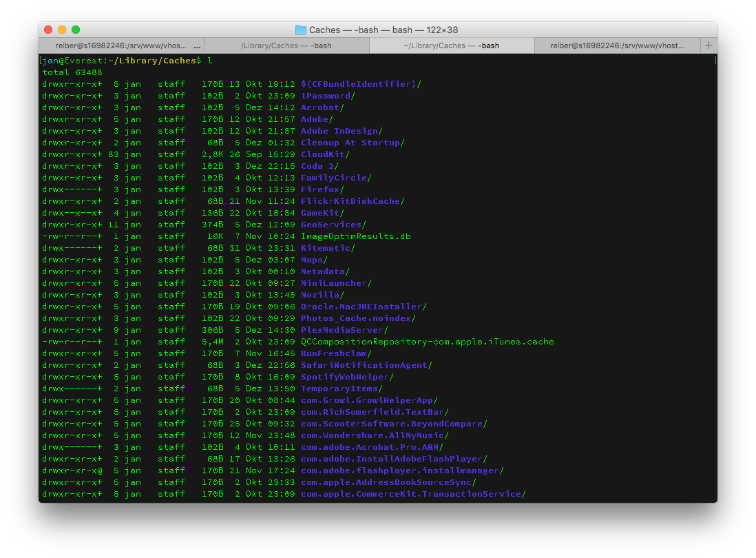Viewport: 756px width, 558px height.
Task: Click the 2,8K size of CloudKit
Action: coord(212,154)
